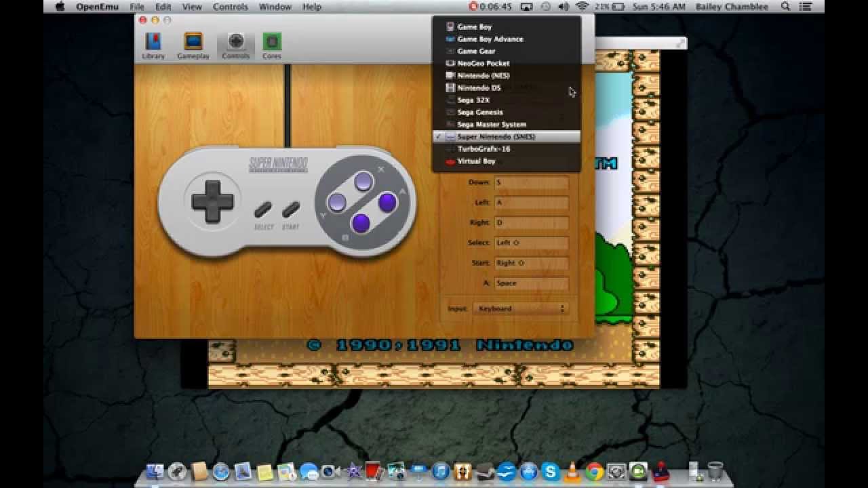Choose Game Boy Advance from the system list

tap(507, 39)
